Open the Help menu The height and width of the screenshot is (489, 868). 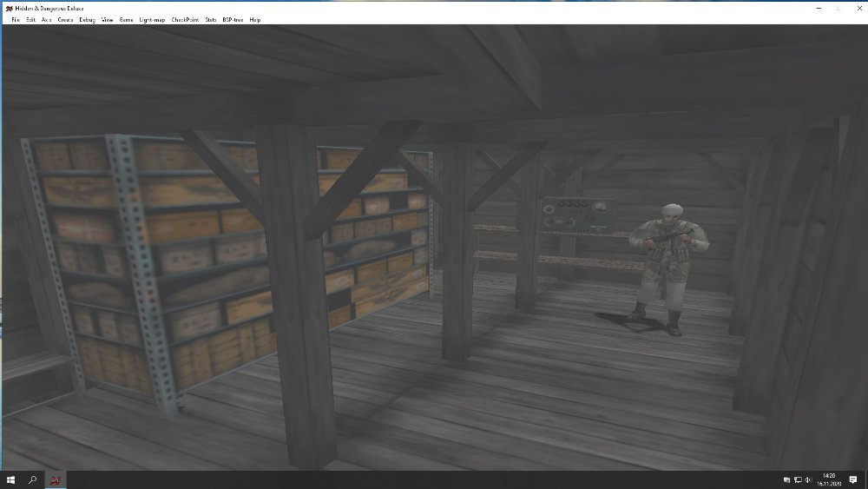pyautogui.click(x=254, y=19)
